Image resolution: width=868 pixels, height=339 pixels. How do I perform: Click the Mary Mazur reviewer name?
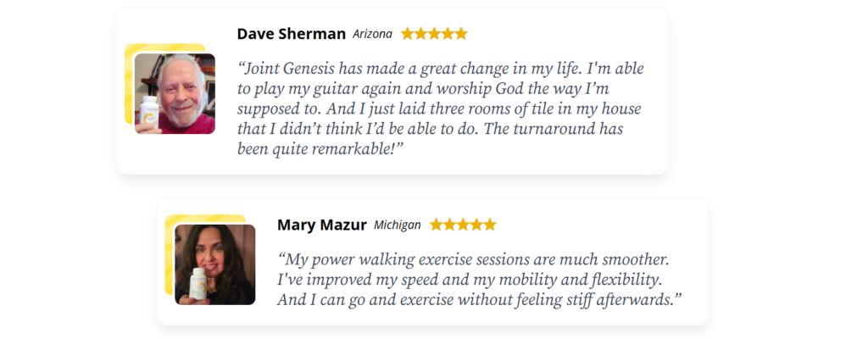[321, 225]
